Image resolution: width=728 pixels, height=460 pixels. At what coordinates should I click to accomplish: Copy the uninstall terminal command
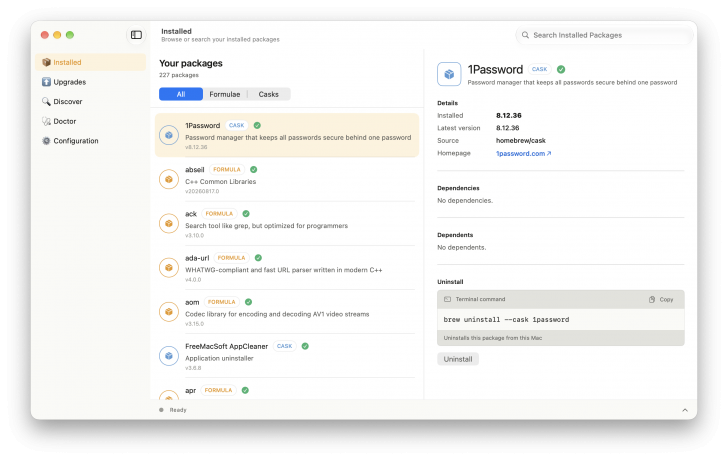pyautogui.click(x=661, y=299)
